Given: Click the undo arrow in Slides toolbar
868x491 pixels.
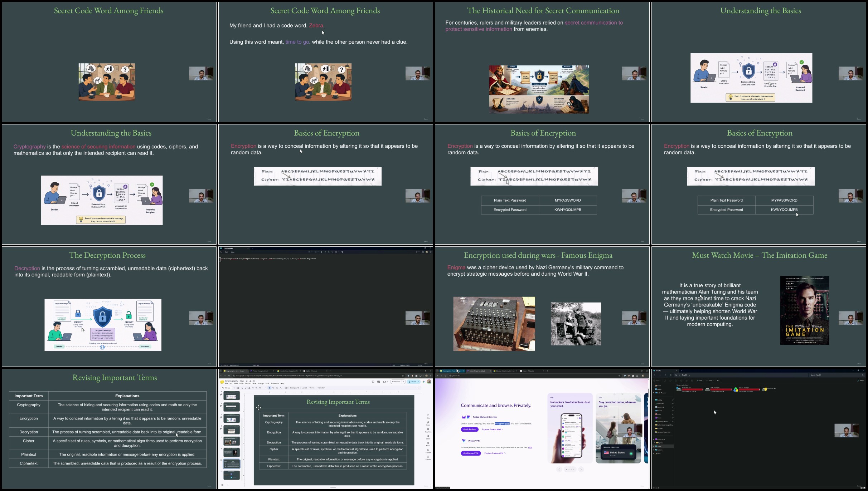Looking at the screenshot, I should tap(242, 388).
